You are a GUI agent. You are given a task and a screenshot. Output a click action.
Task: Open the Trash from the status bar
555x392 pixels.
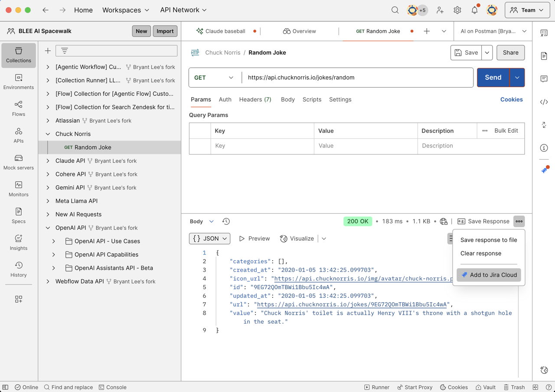[514, 387]
